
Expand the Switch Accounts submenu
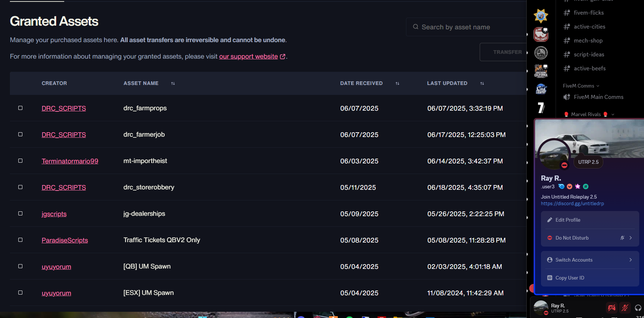pyautogui.click(x=590, y=260)
